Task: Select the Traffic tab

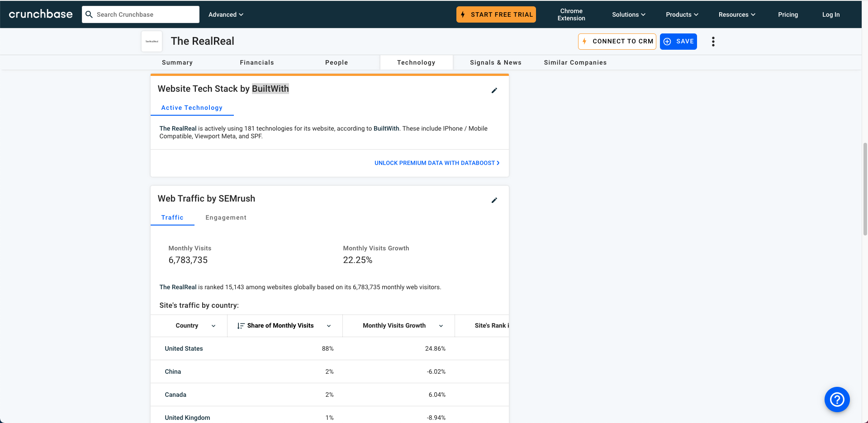Action: pyautogui.click(x=172, y=217)
